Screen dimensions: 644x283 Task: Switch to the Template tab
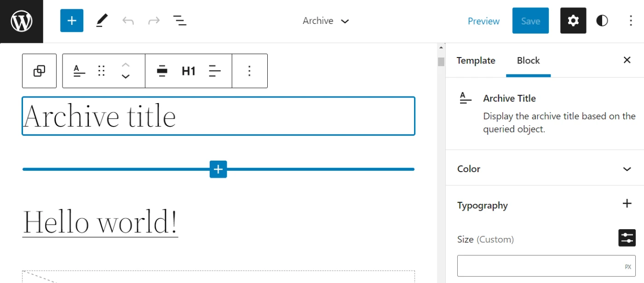pyautogui.click(x=476, y=61)
